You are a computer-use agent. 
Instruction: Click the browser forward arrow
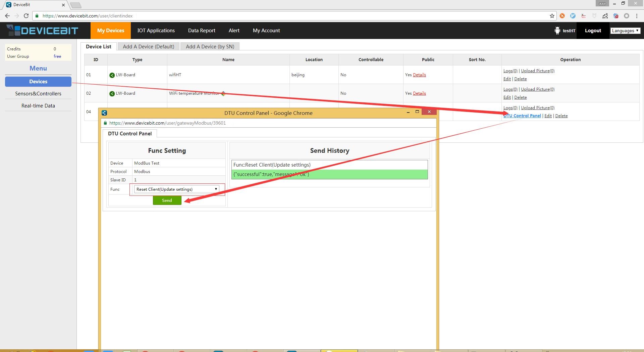pyautogui.click(x=16, y=16)
